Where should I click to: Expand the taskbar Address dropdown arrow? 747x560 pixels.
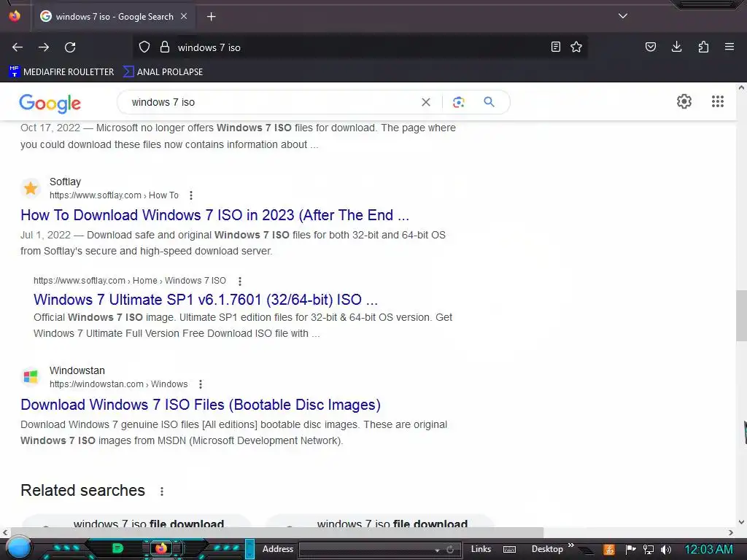pos(438,550)
